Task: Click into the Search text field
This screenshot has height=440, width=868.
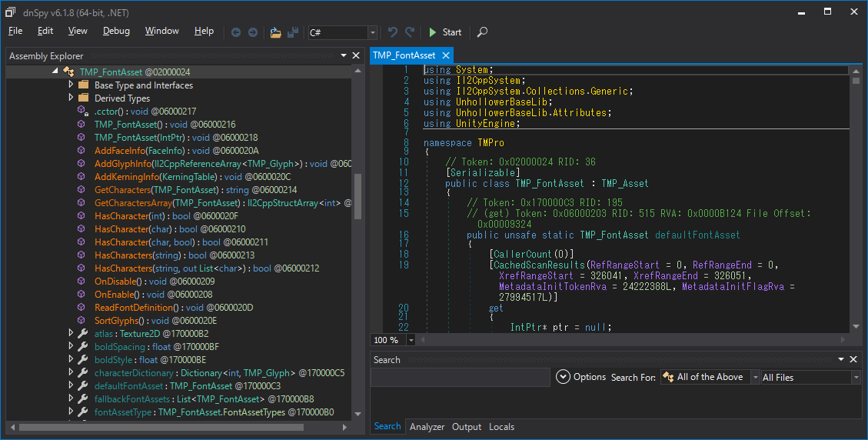Action: pos(460,378)
